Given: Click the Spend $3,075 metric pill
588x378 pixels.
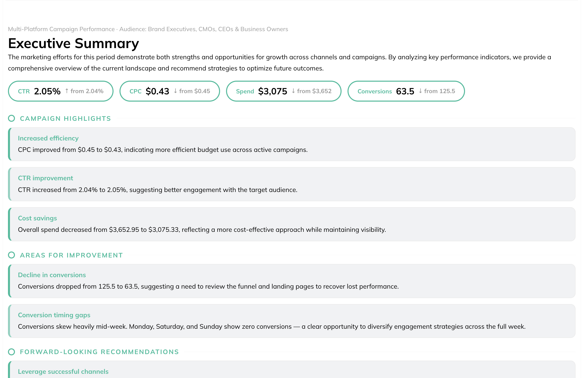Looking at the screenshot, I should (284, 91).
